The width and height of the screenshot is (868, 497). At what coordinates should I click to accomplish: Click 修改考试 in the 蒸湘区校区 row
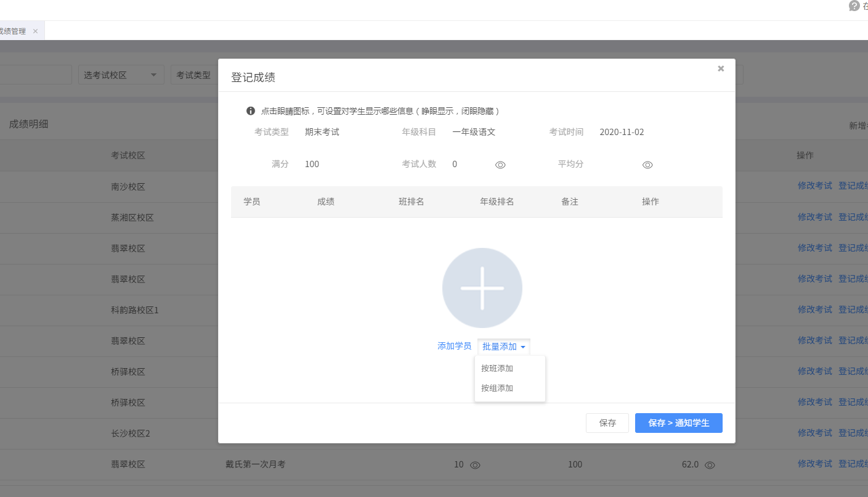coord(814,216)
